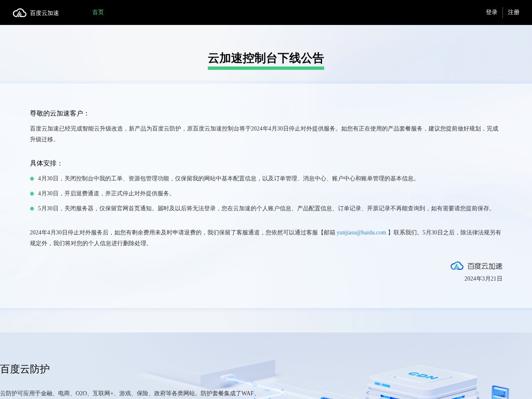Viewport: 532px width, 399px height.
Task: Click the green bullet beside the 5月30日 item
Action: [x=32, y=209]
